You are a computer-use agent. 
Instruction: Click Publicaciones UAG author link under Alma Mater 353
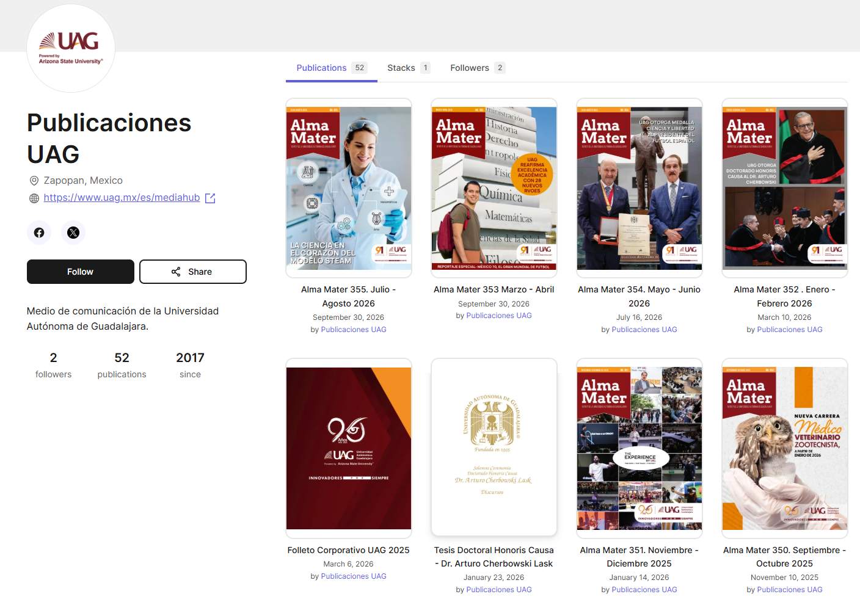[x=499, y=316]
